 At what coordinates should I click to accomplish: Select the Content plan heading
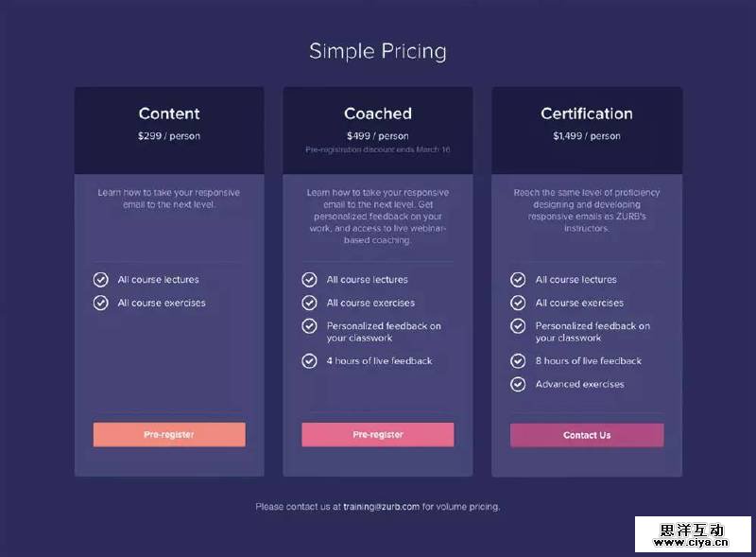169,113
